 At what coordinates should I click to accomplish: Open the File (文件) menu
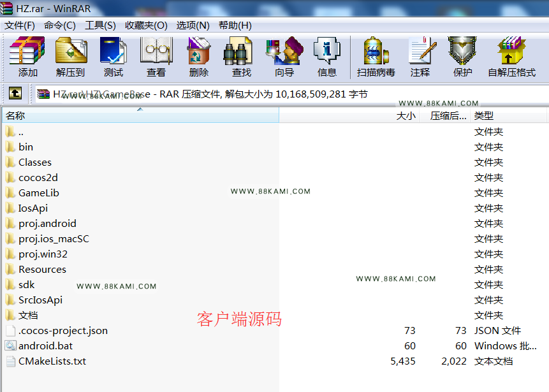20,25
